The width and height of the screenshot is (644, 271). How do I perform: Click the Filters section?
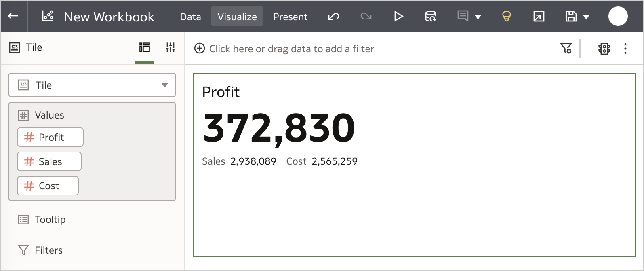point(40,250)
